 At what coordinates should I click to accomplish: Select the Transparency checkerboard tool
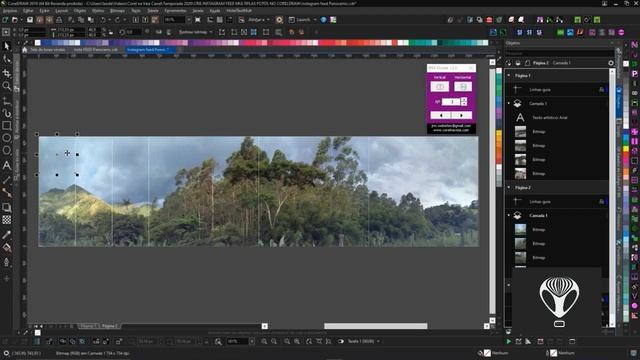[7, 220]
